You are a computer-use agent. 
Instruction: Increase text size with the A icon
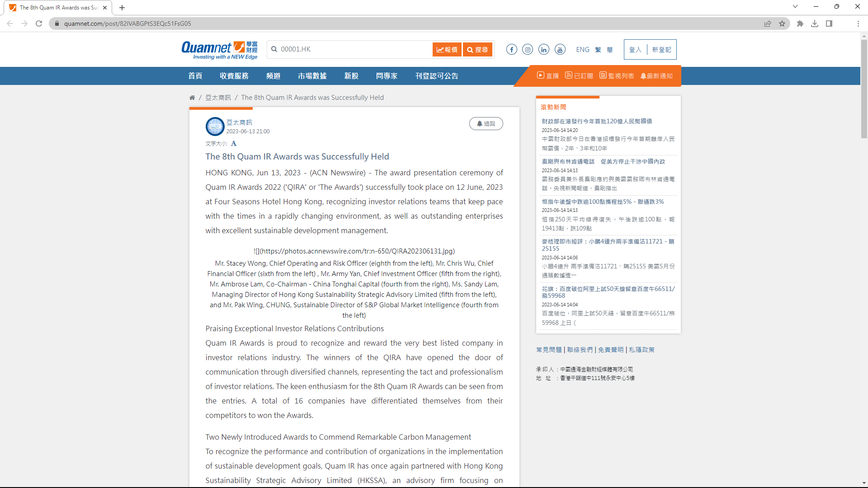coord(234,144)
